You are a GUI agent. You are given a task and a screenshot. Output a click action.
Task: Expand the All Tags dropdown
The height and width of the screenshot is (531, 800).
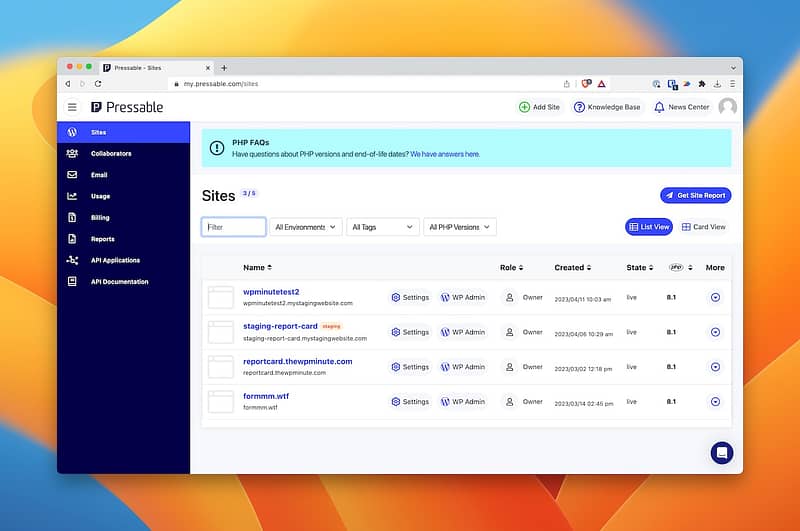coord(382,227)
